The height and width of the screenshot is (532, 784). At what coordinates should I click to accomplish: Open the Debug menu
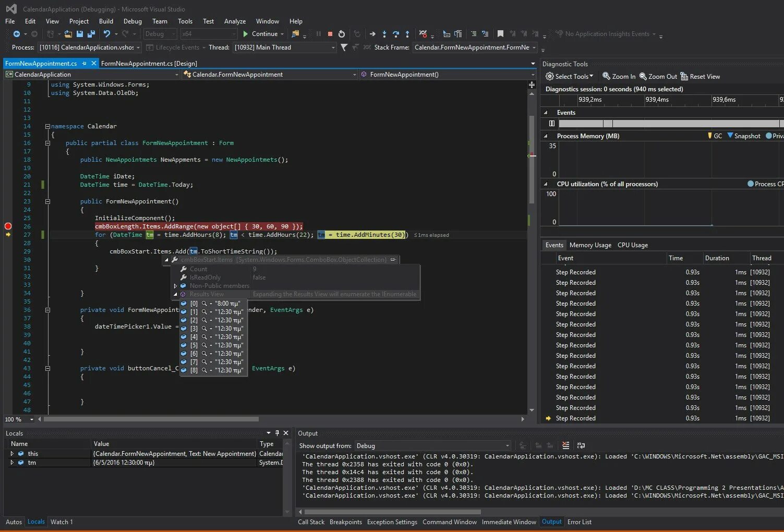(132, 21)
